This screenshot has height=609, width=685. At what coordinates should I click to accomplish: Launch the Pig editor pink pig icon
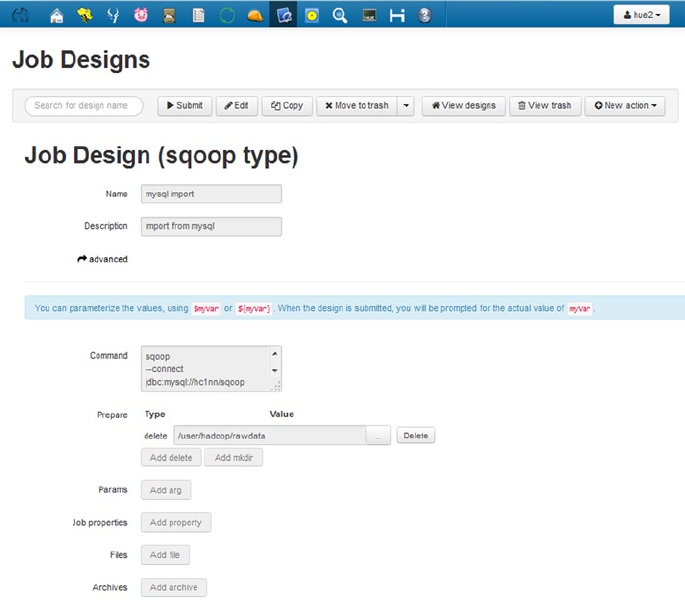[141, 16]
